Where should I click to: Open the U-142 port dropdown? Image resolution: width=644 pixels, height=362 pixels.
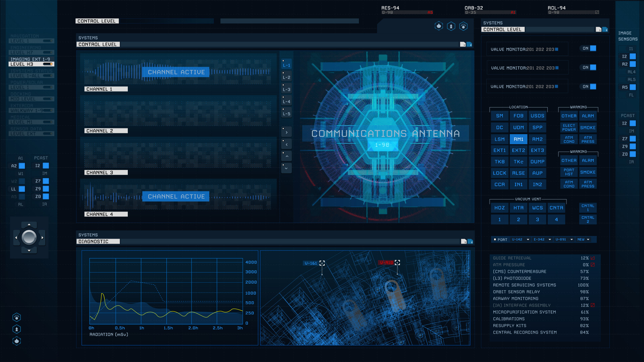[528, 239]
